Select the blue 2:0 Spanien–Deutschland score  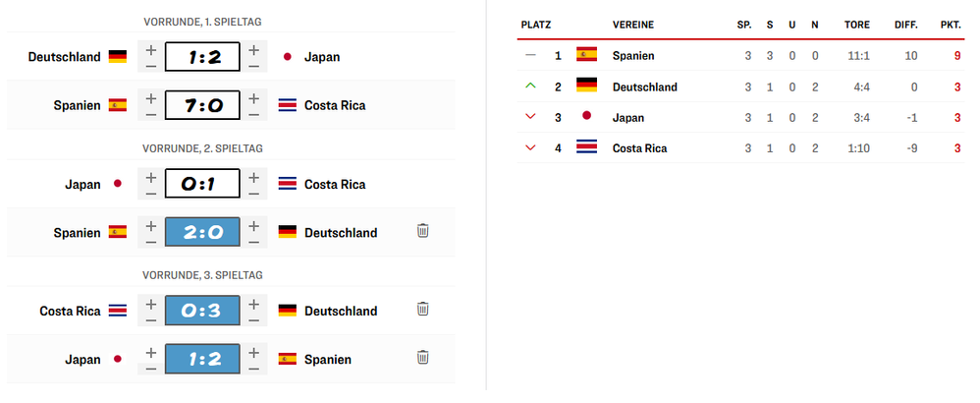202,232
